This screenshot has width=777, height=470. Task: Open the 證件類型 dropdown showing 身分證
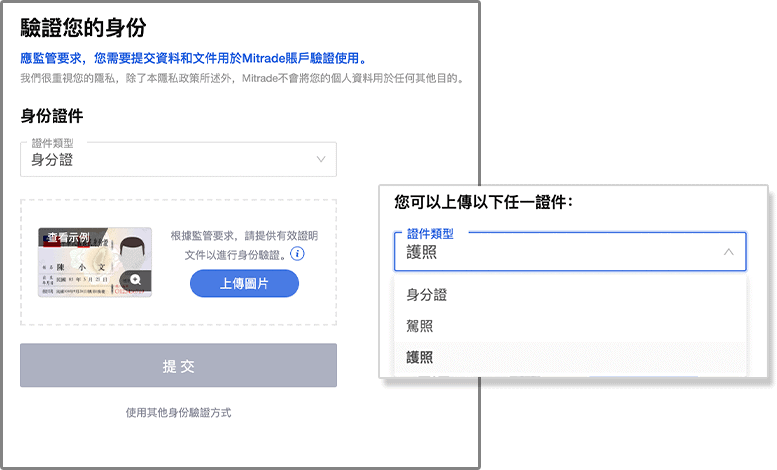178,159
